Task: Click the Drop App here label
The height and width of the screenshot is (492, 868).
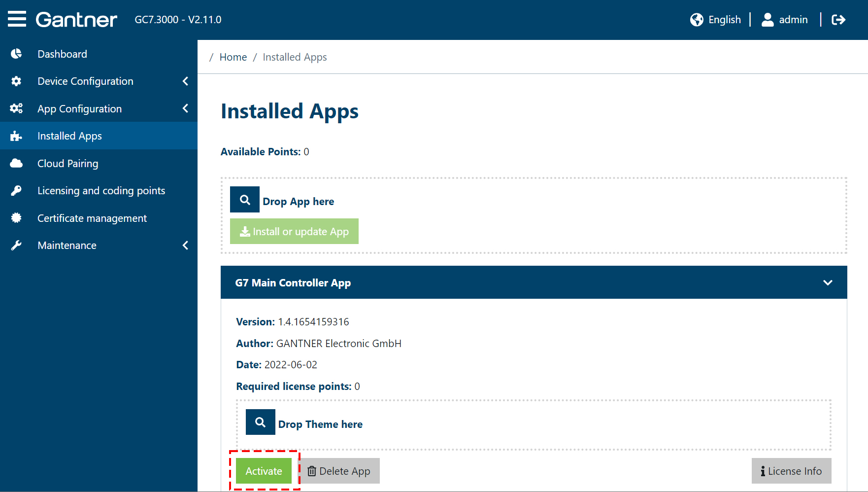Action: click(298, 202)
